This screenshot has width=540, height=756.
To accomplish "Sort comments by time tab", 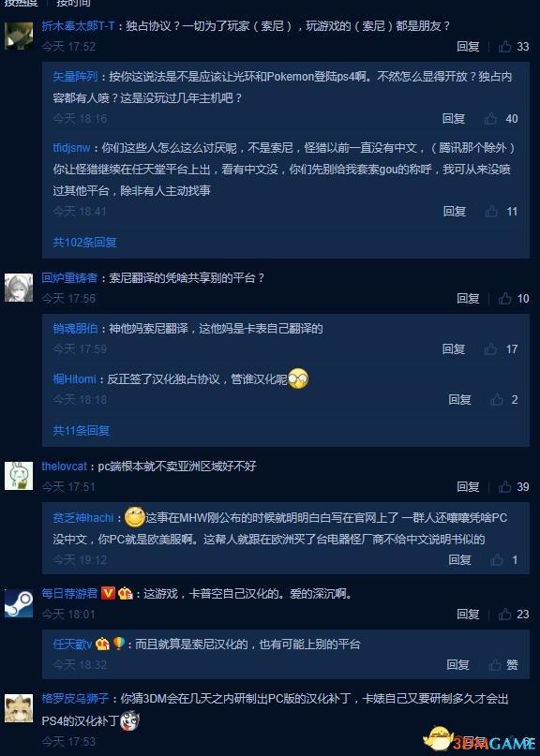I will coord(73,3).
